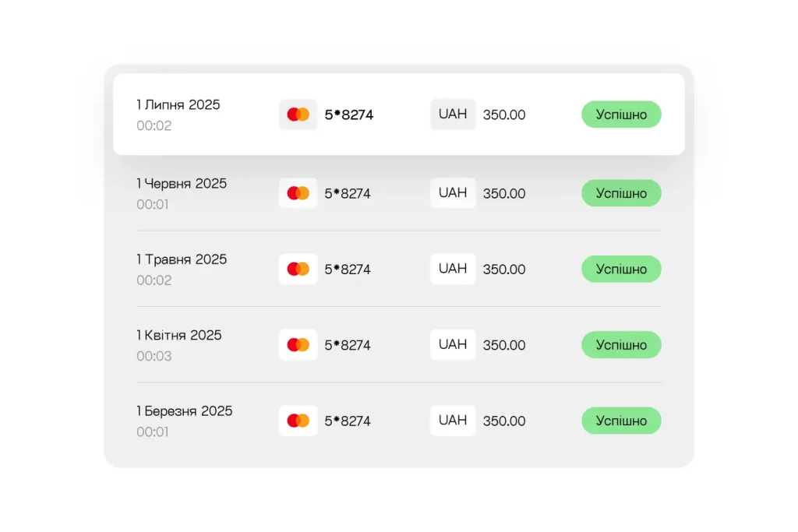Image resolution: width=798 pixels, height=532 pixels.
Task: Click the Mastercard icon in the 1 Березня 2025 row
Action: point(298,421)
